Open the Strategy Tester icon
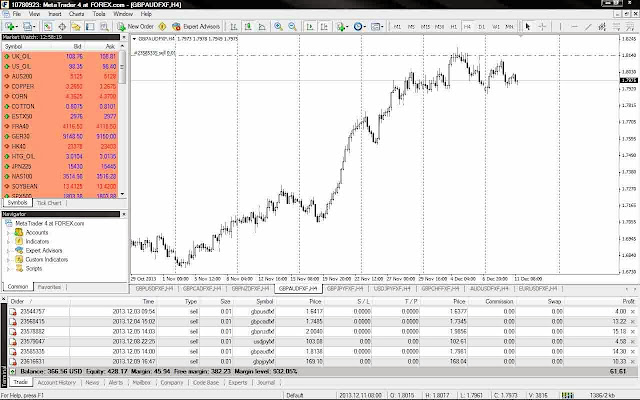Screen dimensions: 640x400 point(104,27)
